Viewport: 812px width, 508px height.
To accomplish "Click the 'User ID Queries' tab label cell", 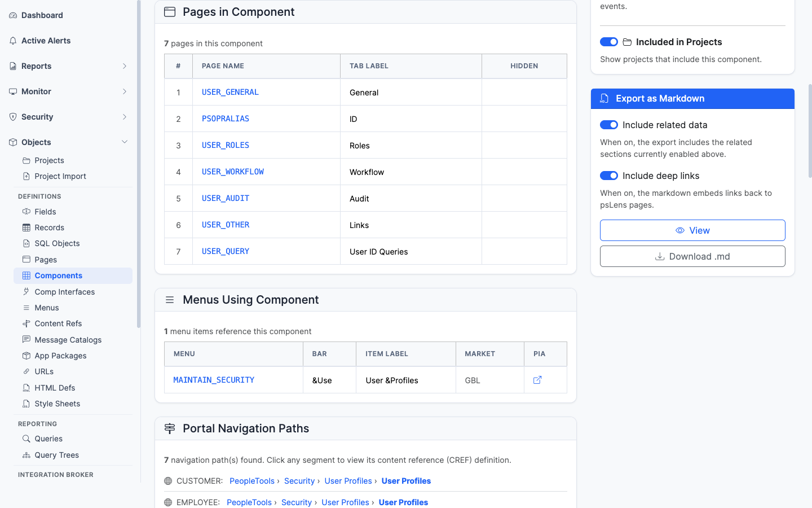I will pyautogui.click(x=411, y=252).
